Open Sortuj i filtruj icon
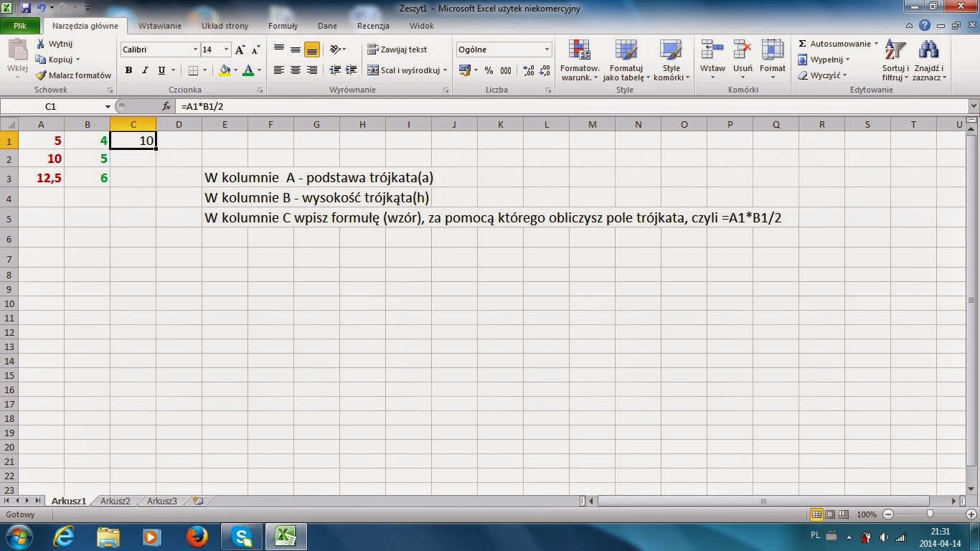The width and height of the screenshot is (980, 551). point(895,50)
